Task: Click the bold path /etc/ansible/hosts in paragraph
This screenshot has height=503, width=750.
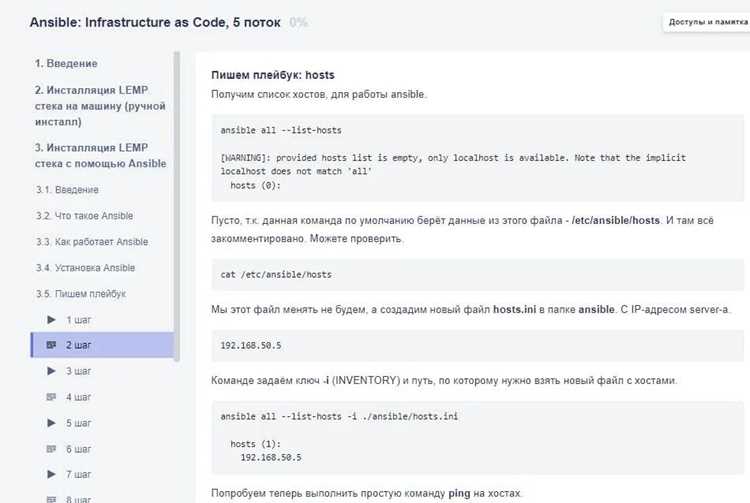Action: (616, 220)
